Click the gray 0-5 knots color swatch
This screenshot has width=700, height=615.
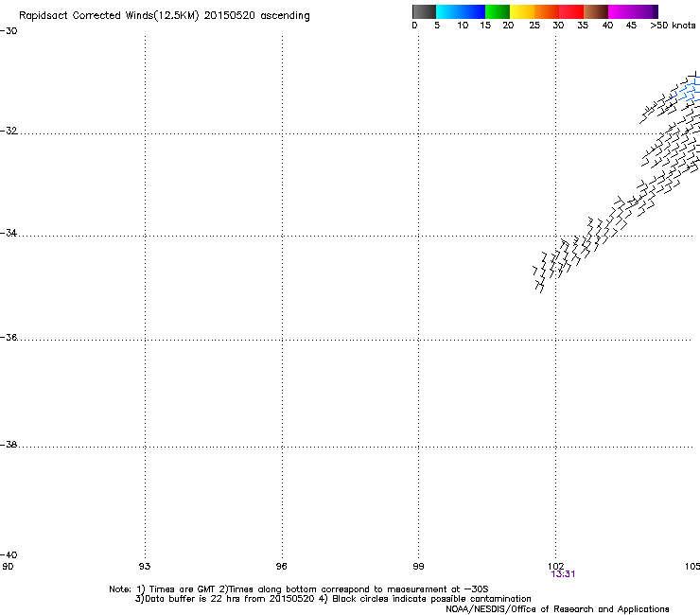[424, 11]
